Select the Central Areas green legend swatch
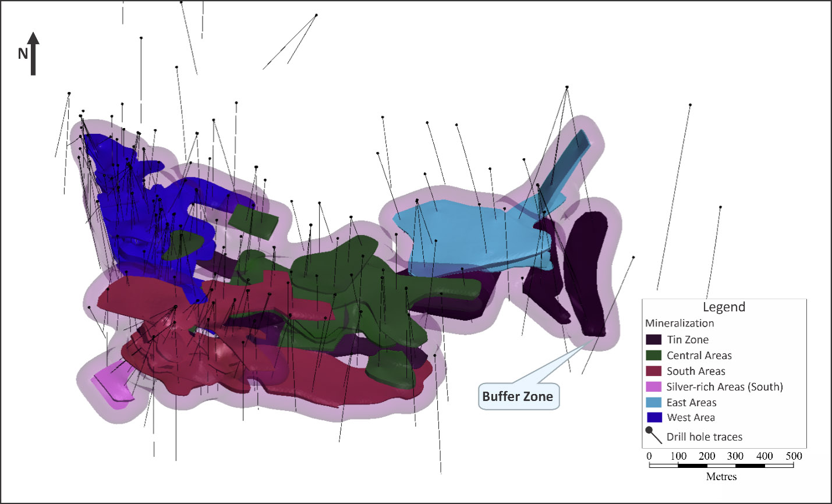 point(654,355)
